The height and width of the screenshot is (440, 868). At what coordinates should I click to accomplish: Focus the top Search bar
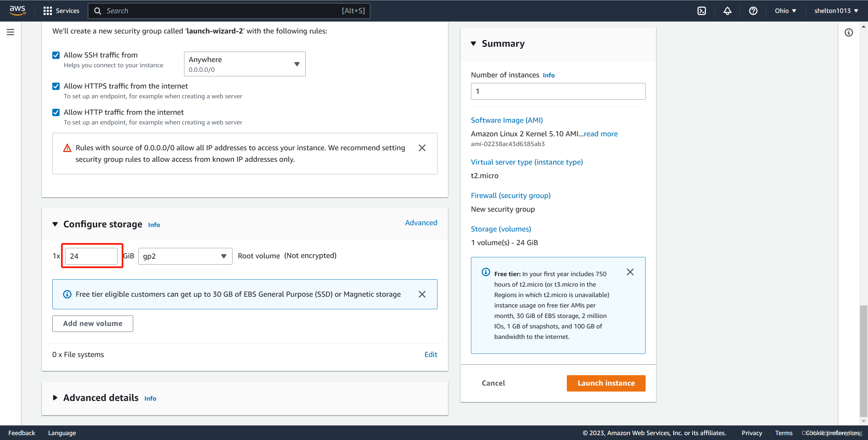click(x=229, y=11)
